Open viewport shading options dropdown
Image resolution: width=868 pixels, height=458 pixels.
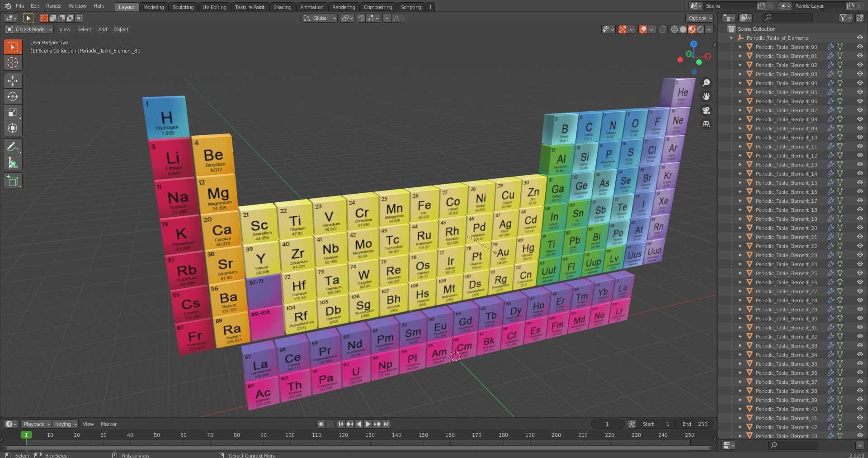pos(709,29)
